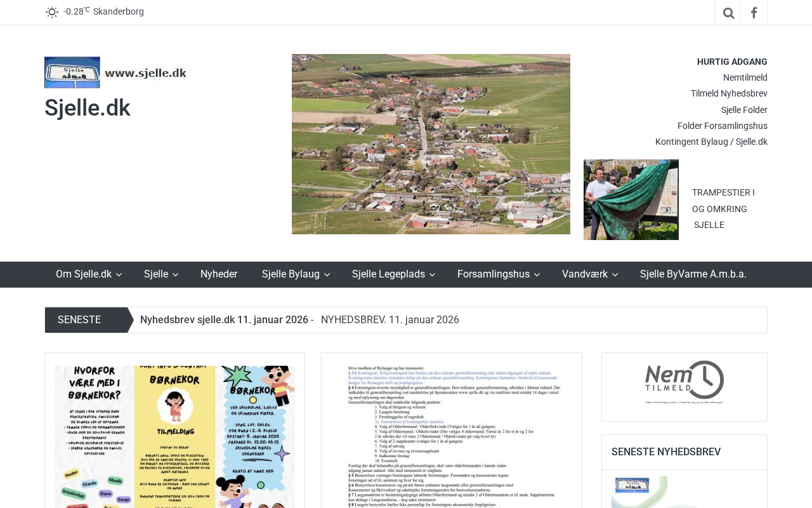Open the search icon in top bar
Image resolution: width=812 pixels, height=508 pixels.
coord(728,13)
